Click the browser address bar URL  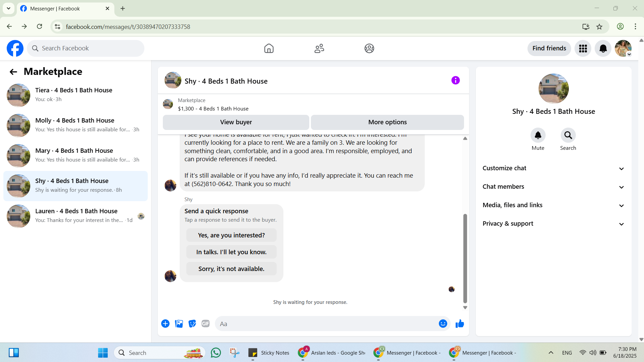click(128, 27)
